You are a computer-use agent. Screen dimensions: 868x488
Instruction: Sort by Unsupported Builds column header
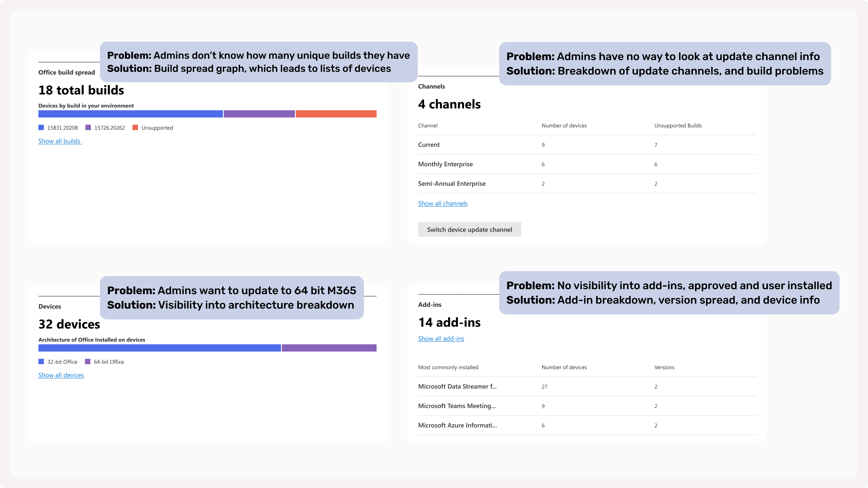coord(678,126)
